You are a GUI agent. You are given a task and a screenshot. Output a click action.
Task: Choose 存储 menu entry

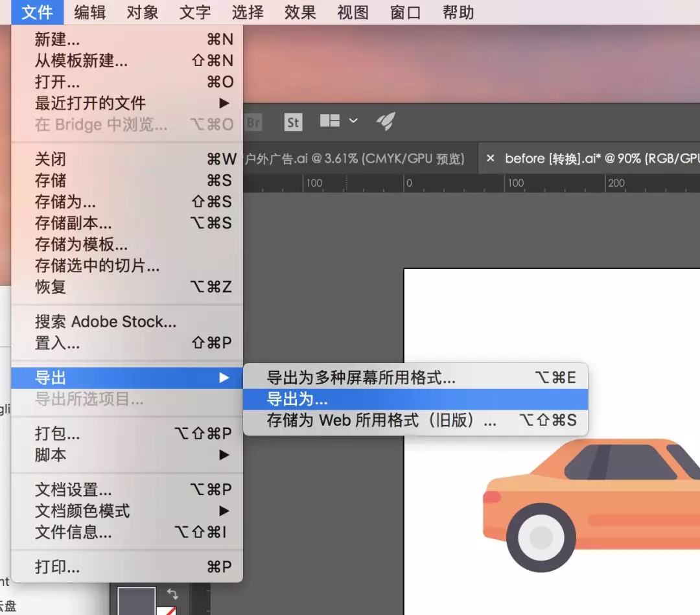[127, 180]
